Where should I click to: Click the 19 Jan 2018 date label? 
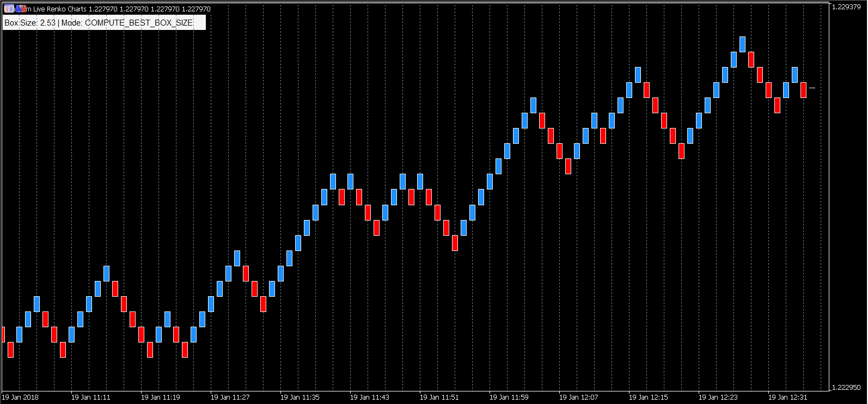(21, 397)
